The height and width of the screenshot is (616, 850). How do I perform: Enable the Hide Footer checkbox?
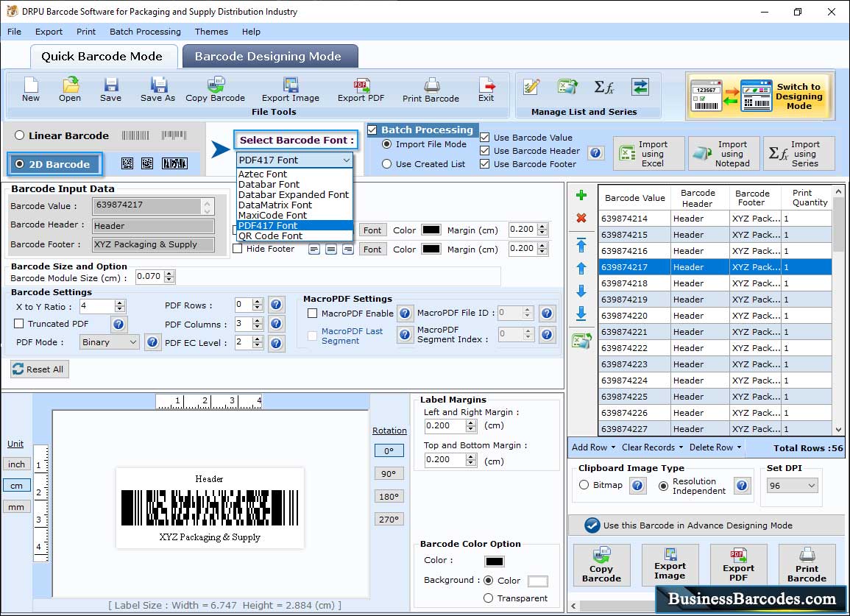point(238,248)
